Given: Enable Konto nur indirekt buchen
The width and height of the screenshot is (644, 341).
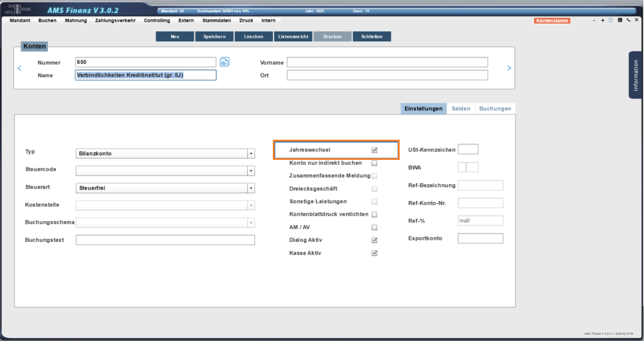Looking at the screenshot, I should [374, 163].
